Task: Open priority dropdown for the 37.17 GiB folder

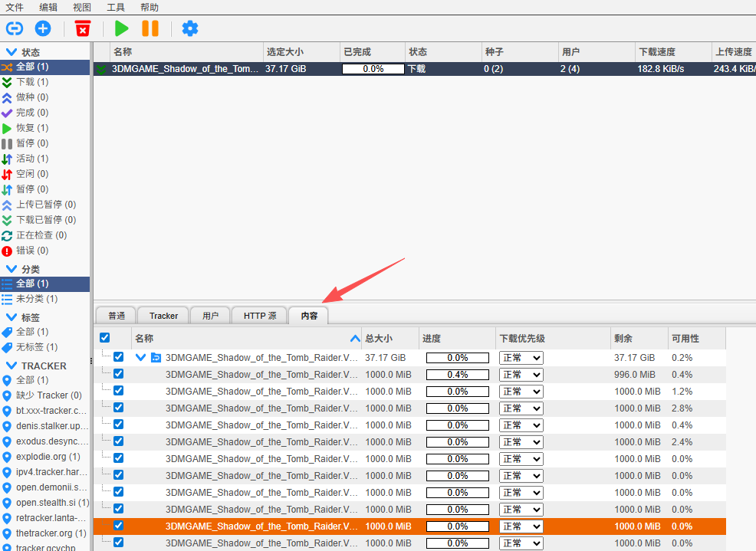Action: 521,358
